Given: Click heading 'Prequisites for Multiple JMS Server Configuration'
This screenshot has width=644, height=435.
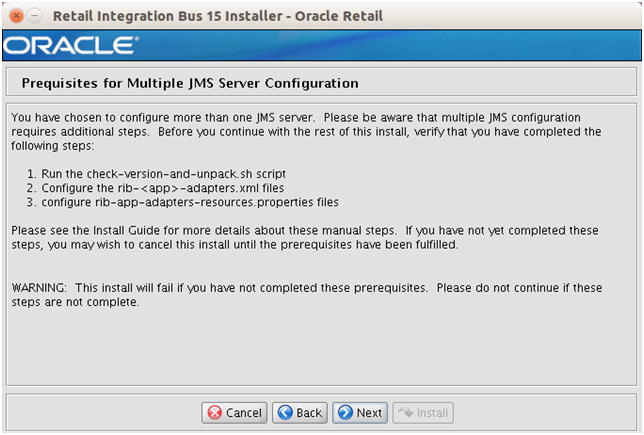Looking at the screenshot, I should [x=190, y=83].
